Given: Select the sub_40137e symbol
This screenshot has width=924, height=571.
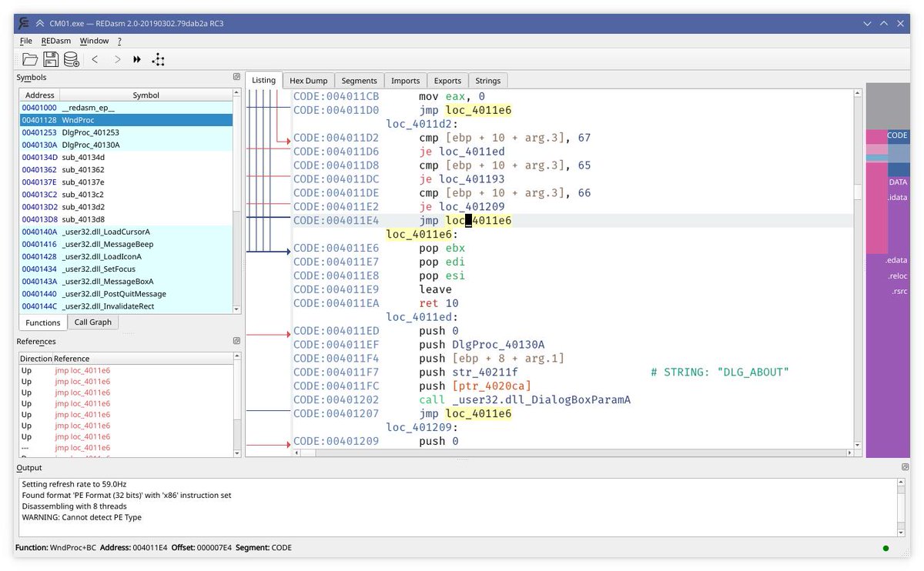Looking at the screenshot, I should point(126,182).
